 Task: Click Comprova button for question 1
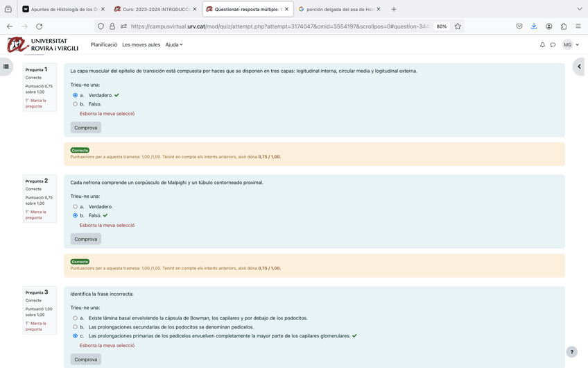pyautogui.click(x=86, y=128)
